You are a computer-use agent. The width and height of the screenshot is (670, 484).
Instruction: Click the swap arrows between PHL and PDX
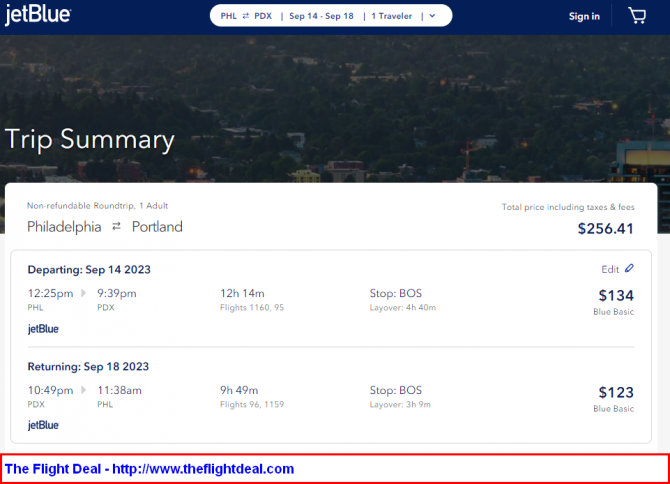246,16
